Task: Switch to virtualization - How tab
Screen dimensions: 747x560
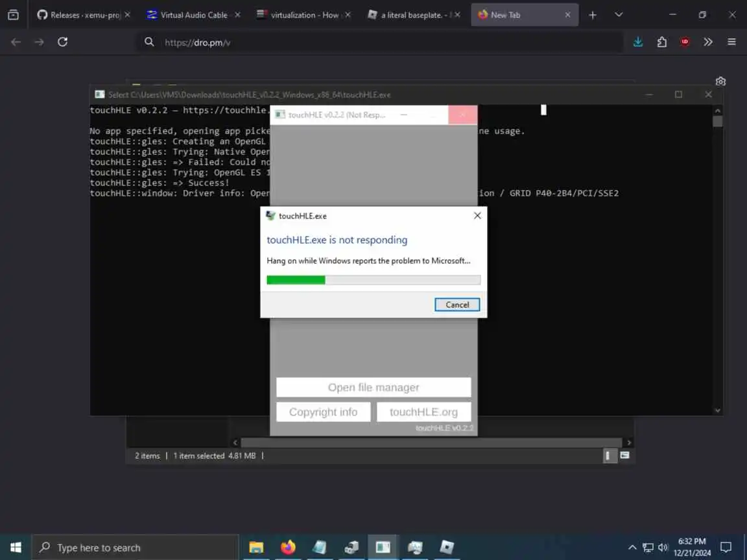Action: [304, 15]
